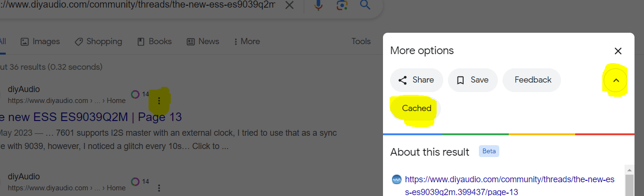Open the More search categories menu
The image size is (644, 196).
click(x=247, y=41)
